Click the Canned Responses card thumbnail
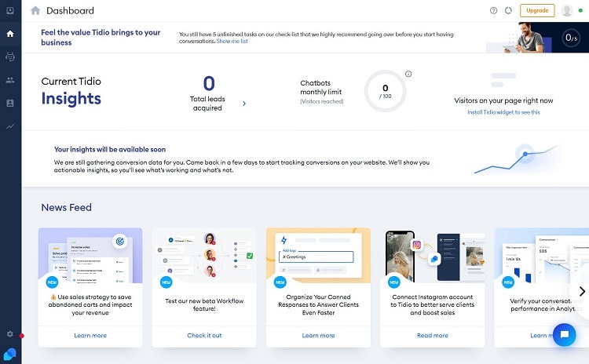589x364 pixels. pos(318,255)
